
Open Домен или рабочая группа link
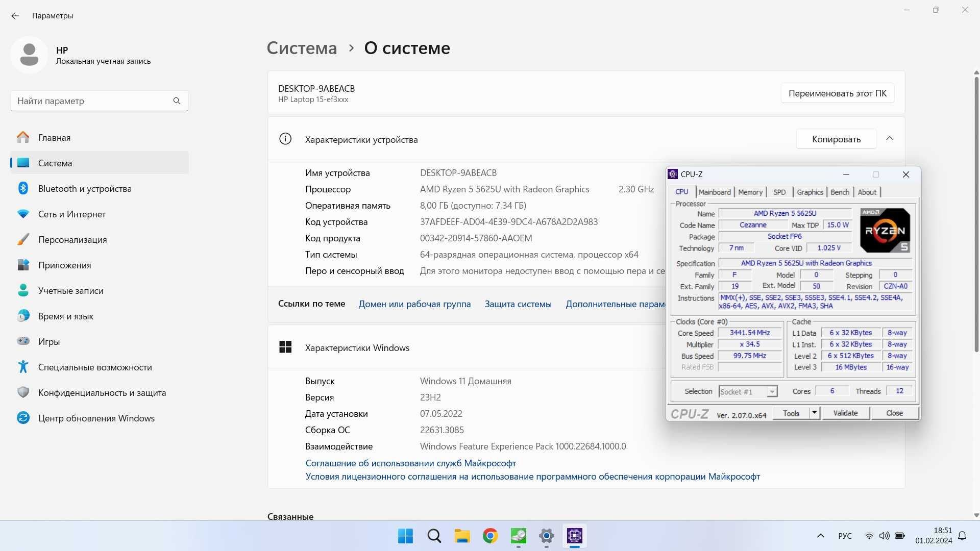(414, 304)
